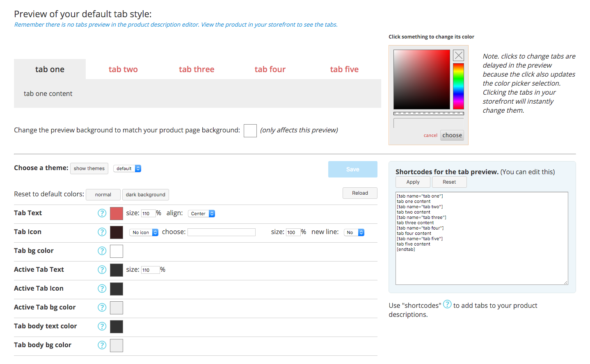Screen dimensions: 590x364
Task: Apply the shortcodes to preview
Action: 413,182
